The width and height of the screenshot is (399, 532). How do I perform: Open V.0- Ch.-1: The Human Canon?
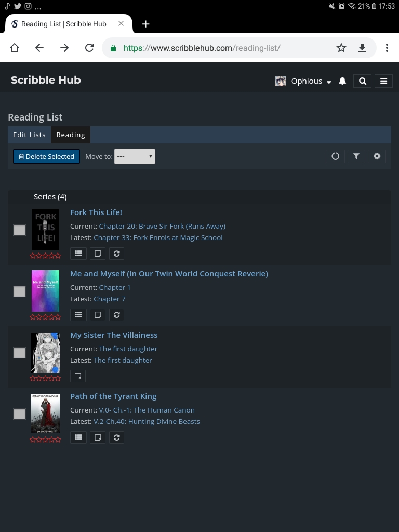click(x=147, y=410)
